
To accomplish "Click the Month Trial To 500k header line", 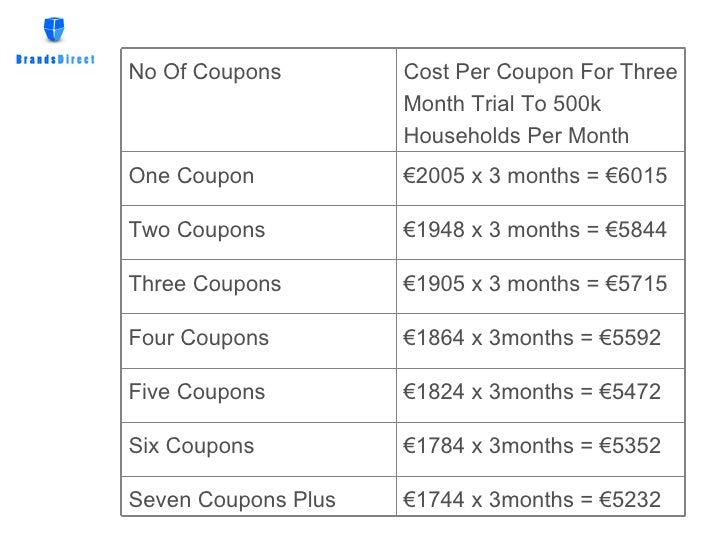I will pyautogui.click(x=502, y=104).
